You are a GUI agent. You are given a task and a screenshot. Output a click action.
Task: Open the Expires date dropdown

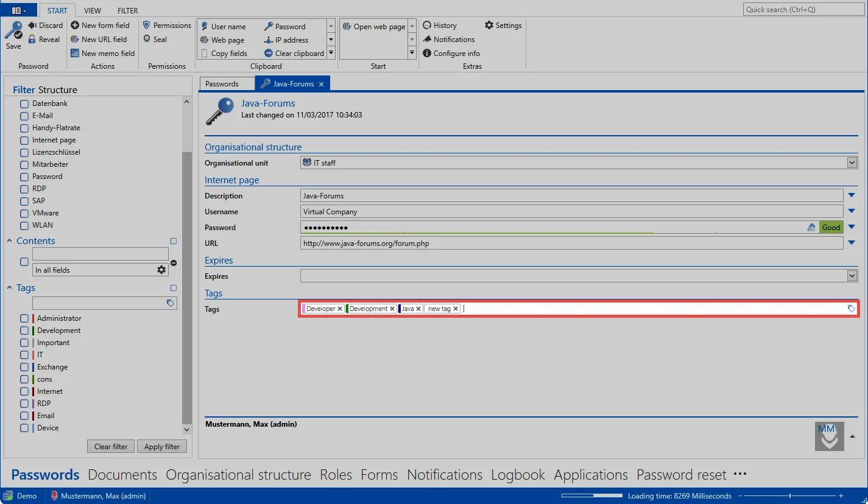(852, 276)
